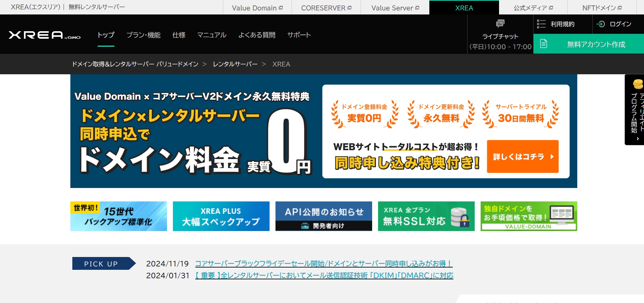Click external link icon beside CORESERVER

pyautogui.click(x=349, y=8)
